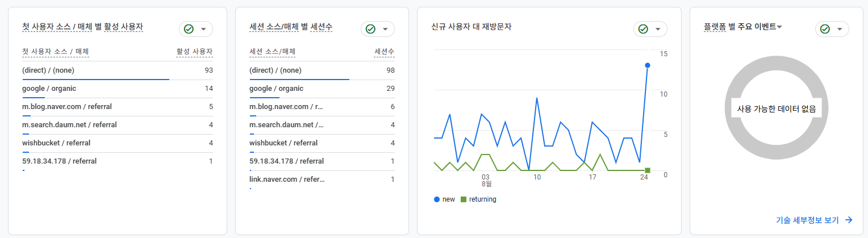Click the blue new users peak data point
The width and height of the screenshot is (868, 238).
(648, 65)
